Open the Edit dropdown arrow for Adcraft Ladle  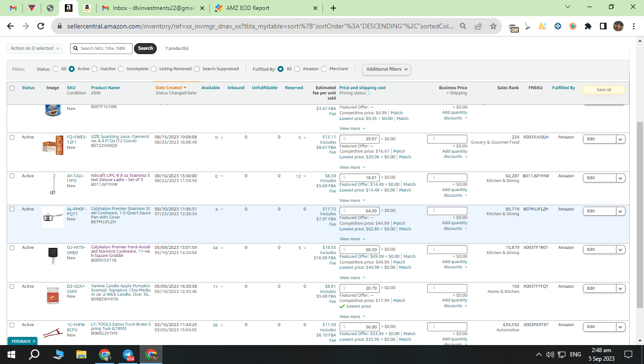click(x=621, y=178)
